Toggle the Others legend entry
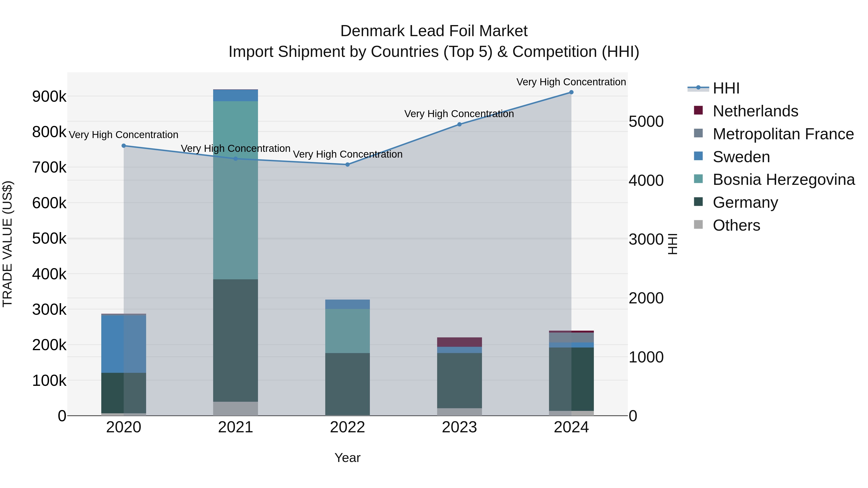868x488 pixels. pos(727,225)
